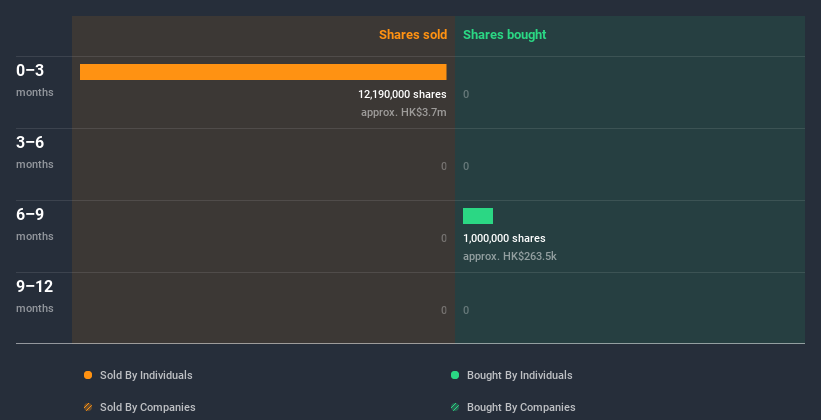Click the shares bought zero for 0–3 months
This screenshot has height=420, width=821.
tap(466, 94)
